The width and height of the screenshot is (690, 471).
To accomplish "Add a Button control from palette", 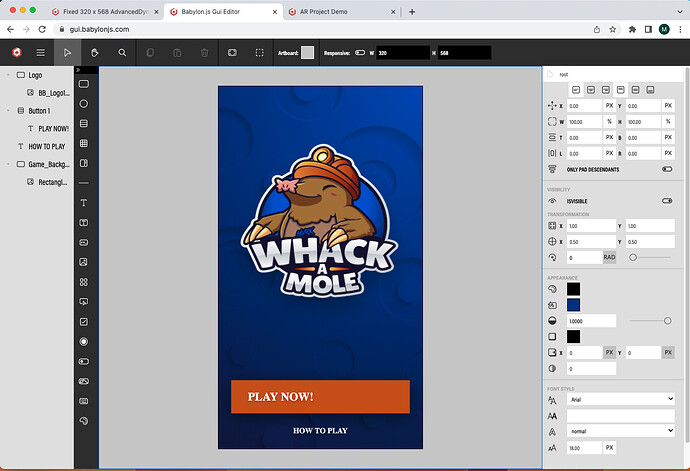I will coord(84,302).
